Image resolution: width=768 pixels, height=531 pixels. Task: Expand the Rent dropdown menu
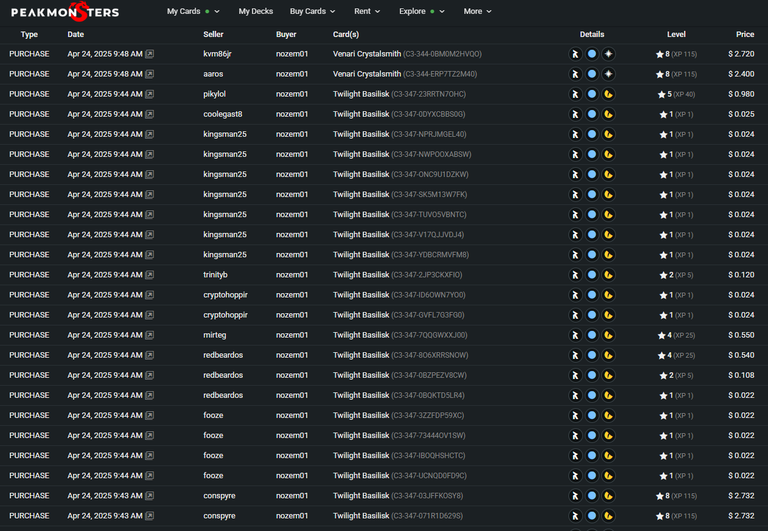367,11
